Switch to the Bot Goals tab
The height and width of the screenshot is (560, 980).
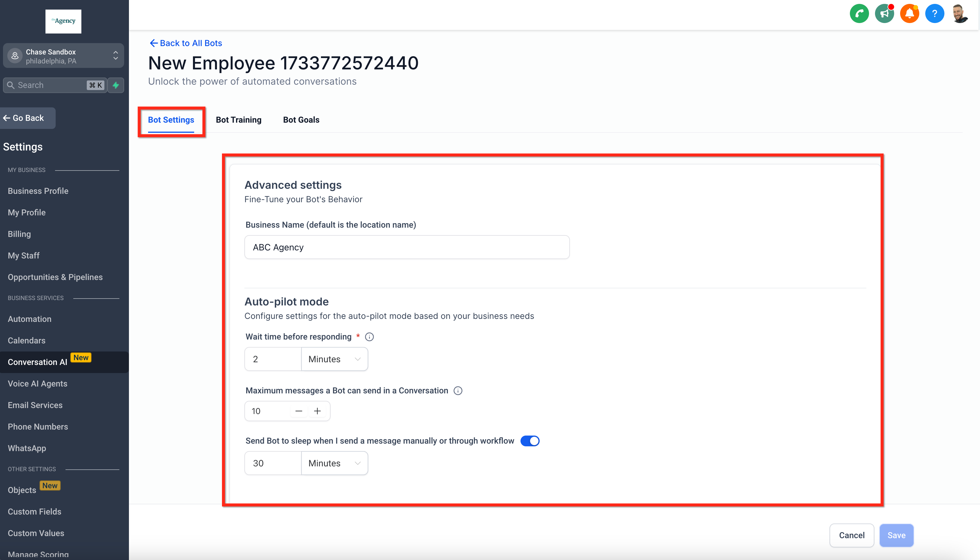[301, 120]
